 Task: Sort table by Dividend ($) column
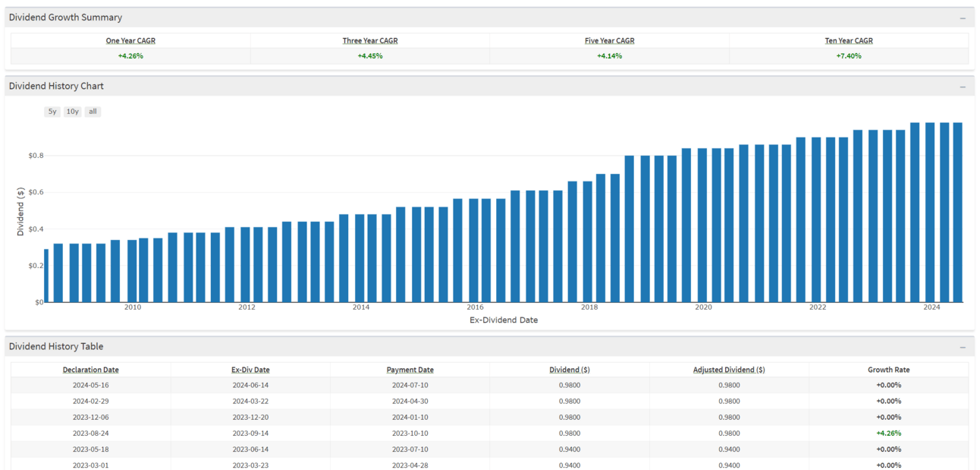tap(570, 370)
